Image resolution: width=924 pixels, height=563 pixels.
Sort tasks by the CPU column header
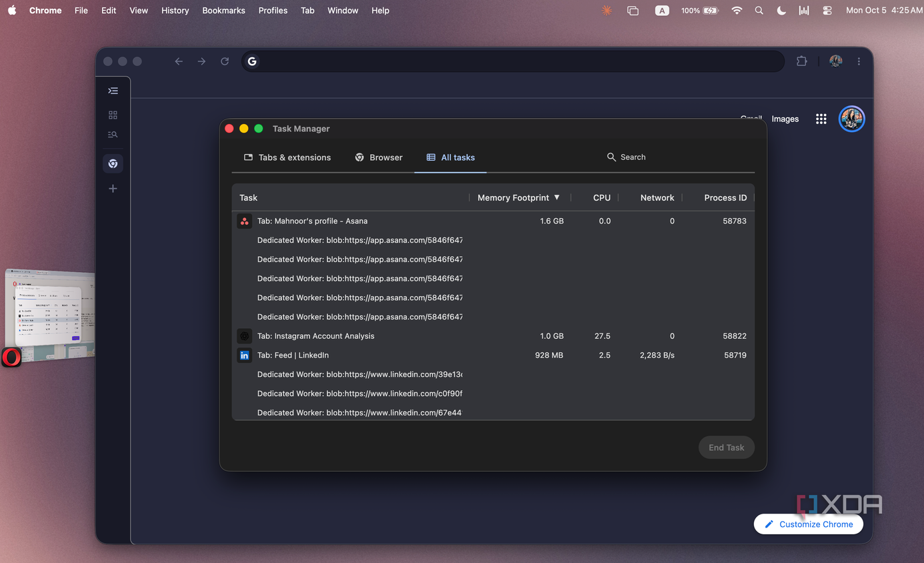(x=601, y=197)
